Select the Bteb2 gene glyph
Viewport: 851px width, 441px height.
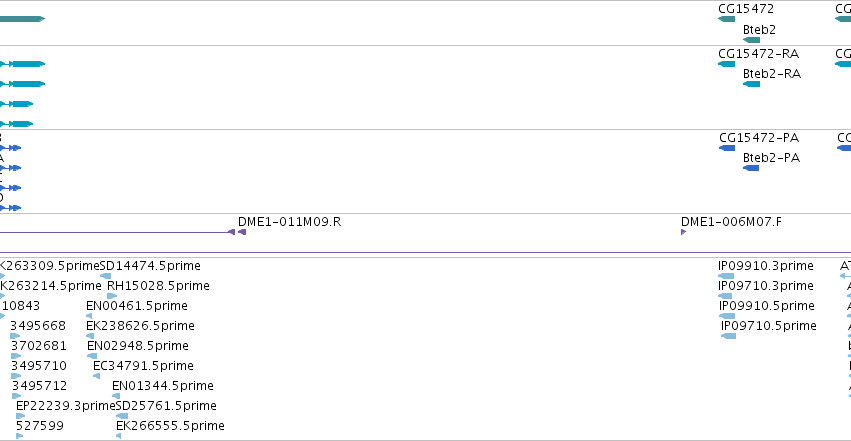click(751, 40)
